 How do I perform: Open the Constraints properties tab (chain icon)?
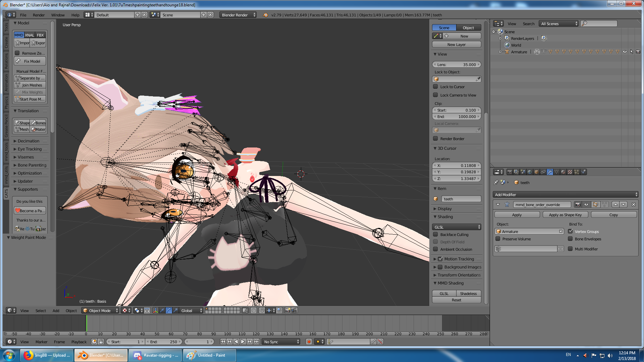pos(543,172)
